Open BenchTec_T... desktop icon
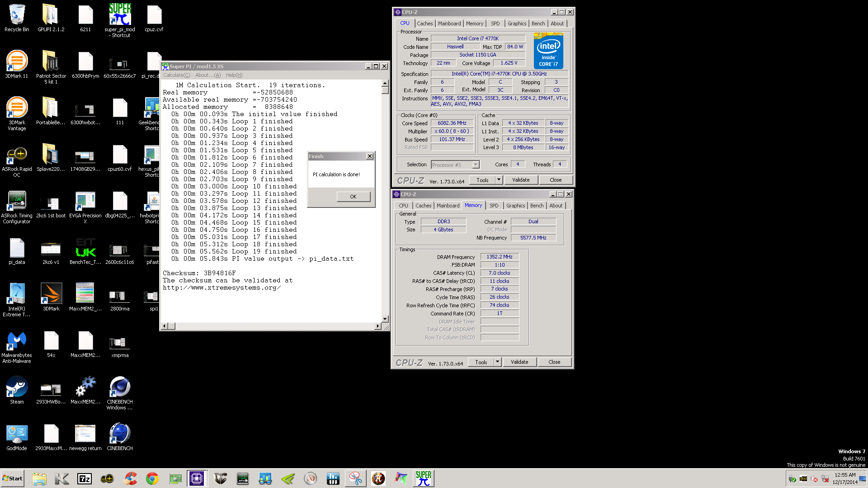Image resolution: width=868 pixels, height=488 pixels. (85, 251)
